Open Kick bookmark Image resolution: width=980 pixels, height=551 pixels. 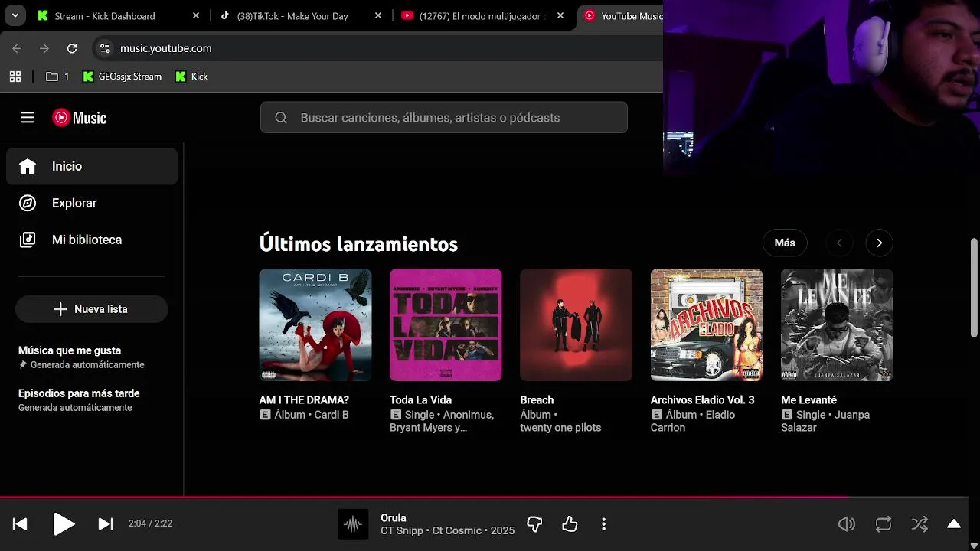[191, 77]
